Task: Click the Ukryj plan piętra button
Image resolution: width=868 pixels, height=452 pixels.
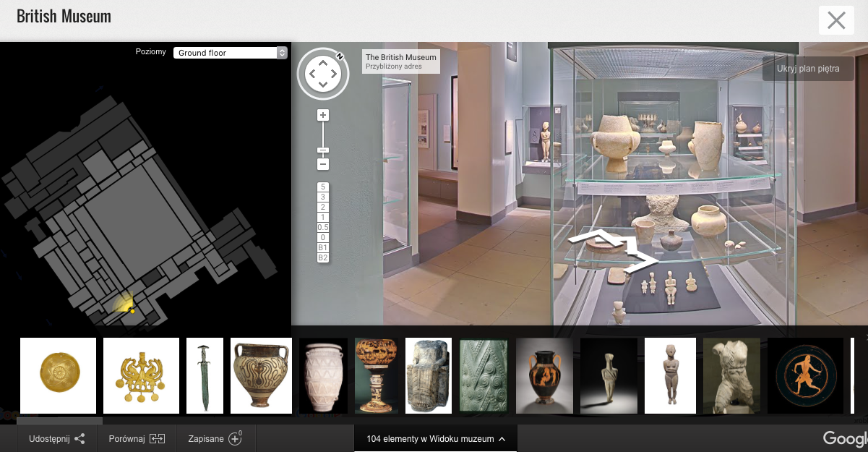Action: pos(808,69)
